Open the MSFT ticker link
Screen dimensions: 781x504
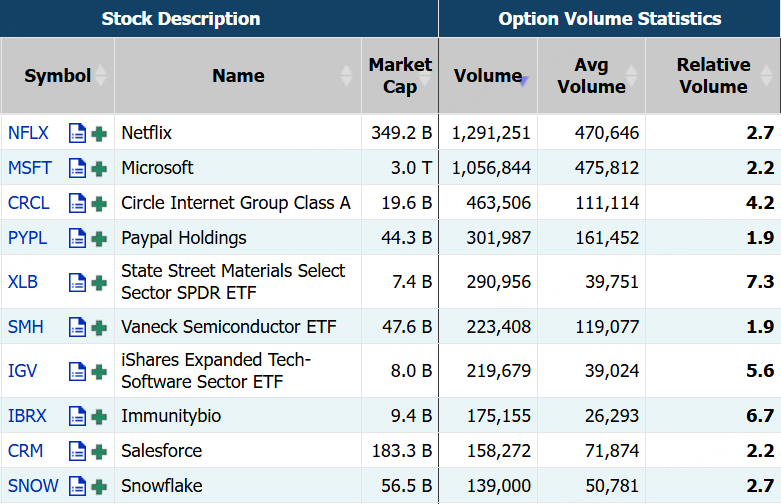point(29,168)
